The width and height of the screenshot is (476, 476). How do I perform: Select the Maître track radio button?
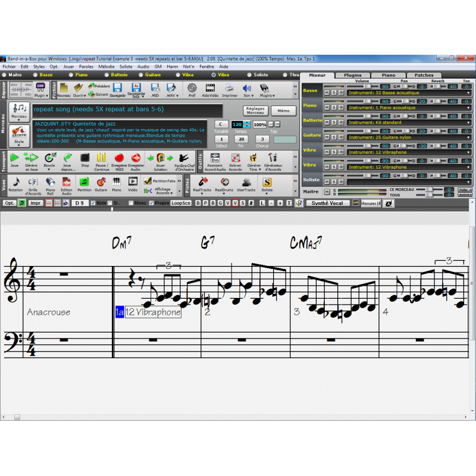click(4, 75)
